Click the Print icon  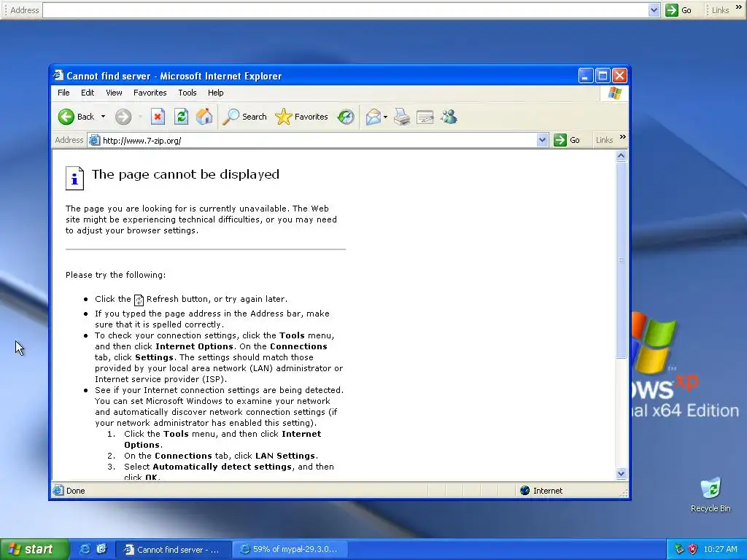tap(402, 117)
